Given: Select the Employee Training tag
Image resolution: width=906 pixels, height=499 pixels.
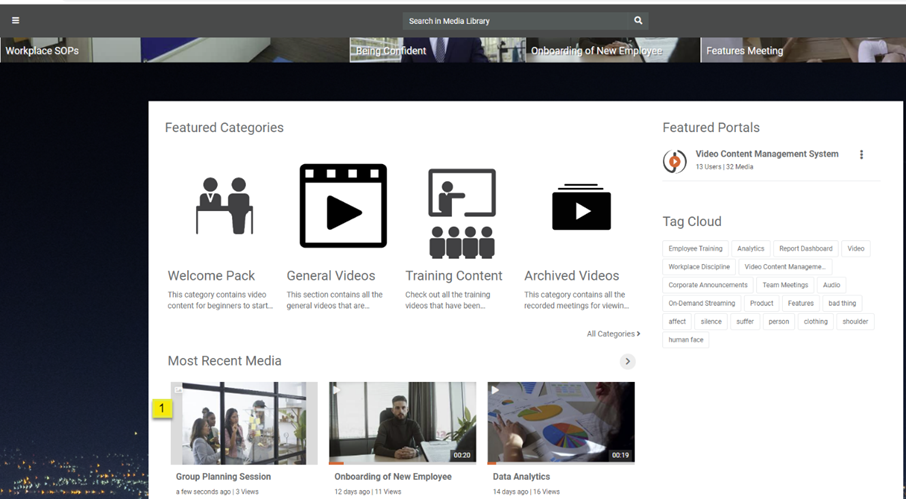Looking at the screenshot, I should (x=695, y=249).
